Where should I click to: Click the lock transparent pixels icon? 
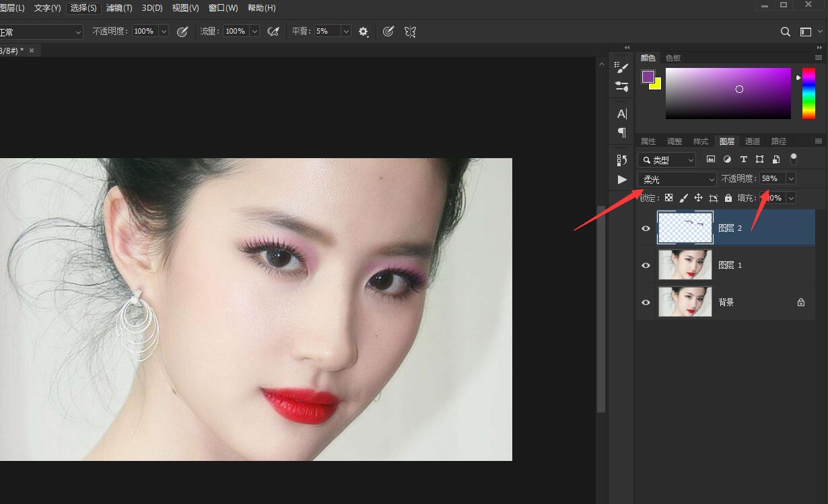[668, 197]
